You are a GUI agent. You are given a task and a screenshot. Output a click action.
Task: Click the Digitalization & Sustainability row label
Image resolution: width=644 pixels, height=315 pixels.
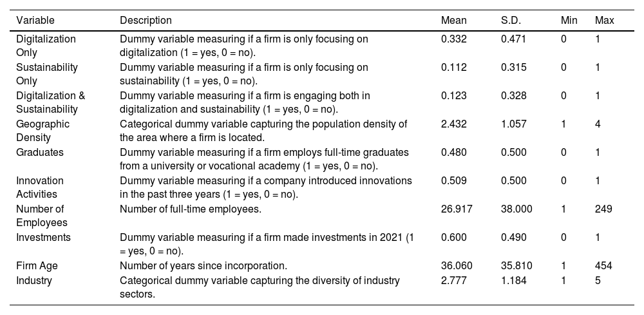coord(50,102)
